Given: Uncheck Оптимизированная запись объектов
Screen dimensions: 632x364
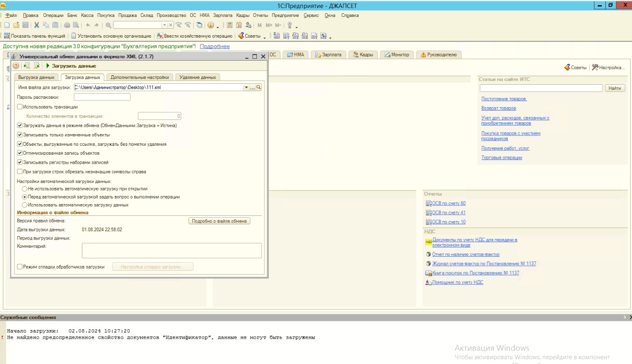Looking at the screenshot, I should [20, 153].
